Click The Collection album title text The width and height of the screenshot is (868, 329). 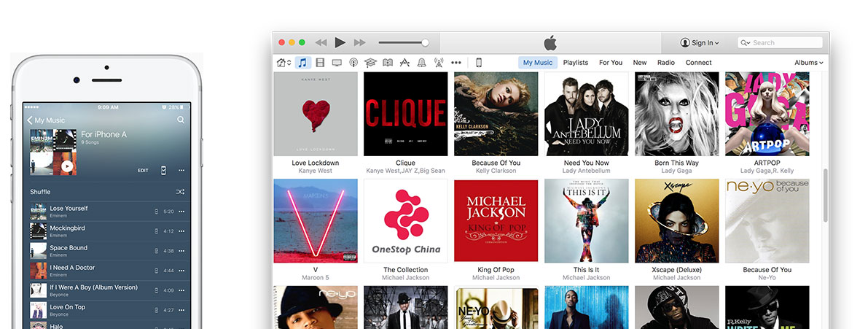point(405,270)
